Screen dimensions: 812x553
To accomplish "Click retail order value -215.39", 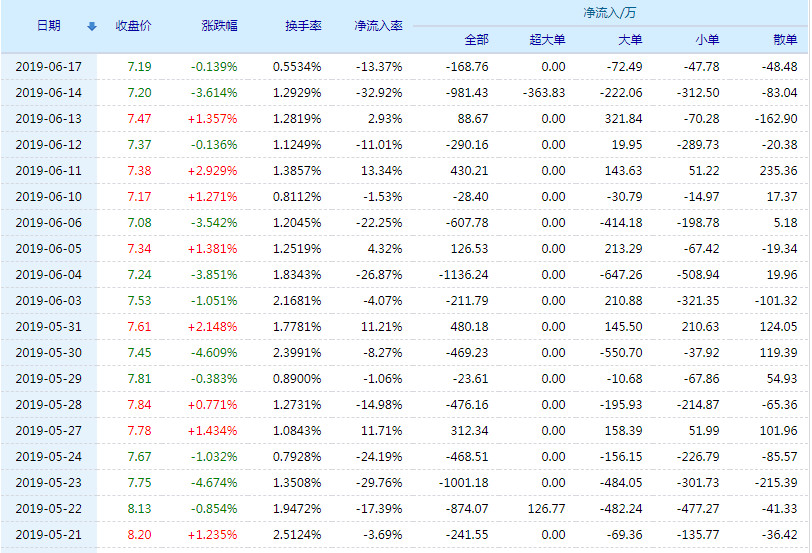I will point(776,483).
